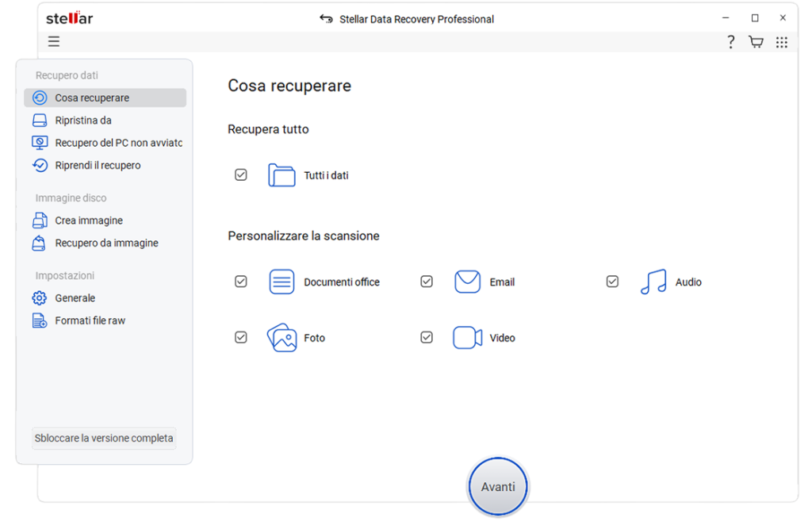Select Riprendi il recupero item
Screen dimensions: 812x525
pyautogui.click(x=105, y=165)
